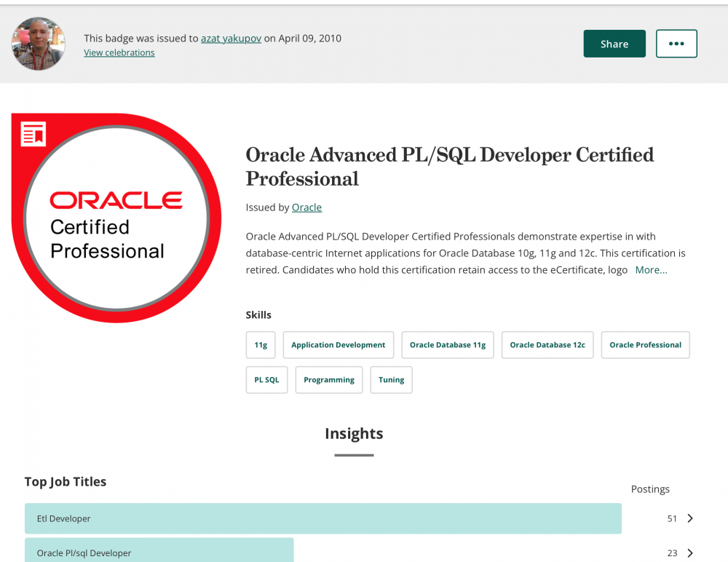Expand Etl Developer postings chevron
The height and width of the screenshot is (562, 728).
690,518
